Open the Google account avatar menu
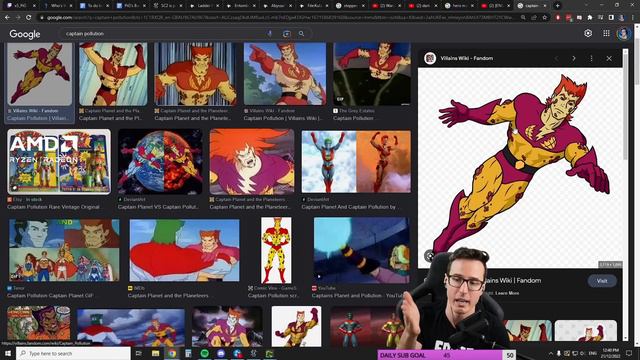The image size is (640, 360). coord(623,33)
